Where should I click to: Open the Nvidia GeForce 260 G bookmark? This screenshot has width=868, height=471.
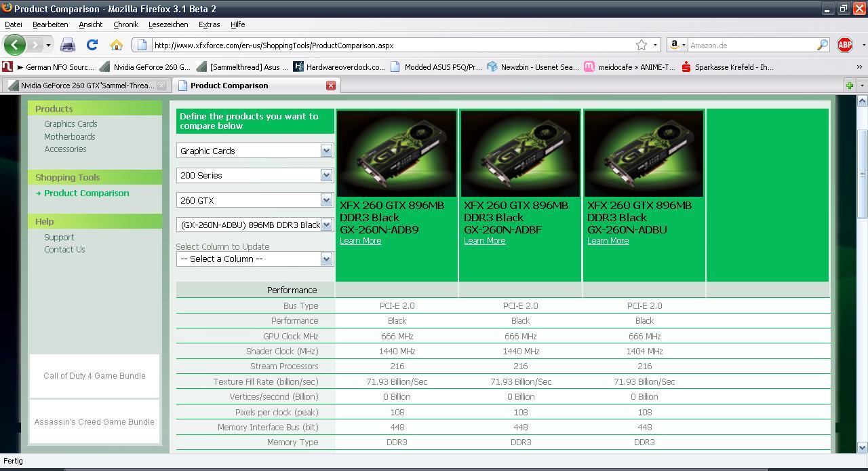(145, 67)
